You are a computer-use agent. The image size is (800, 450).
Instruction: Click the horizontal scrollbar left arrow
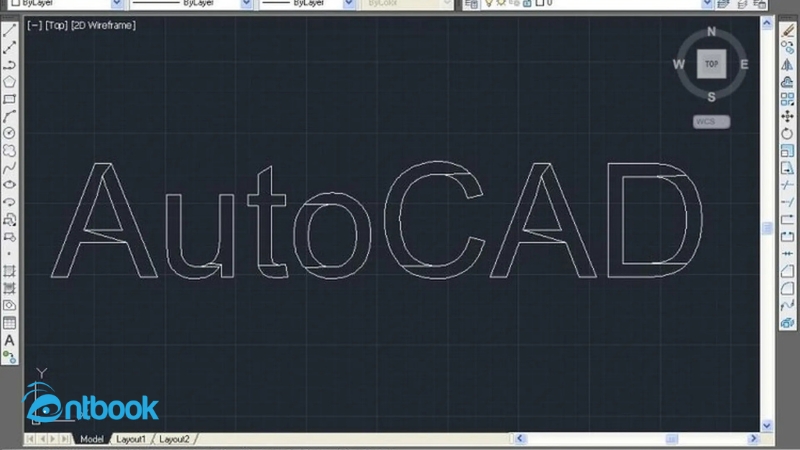click(x=519, y=438)
